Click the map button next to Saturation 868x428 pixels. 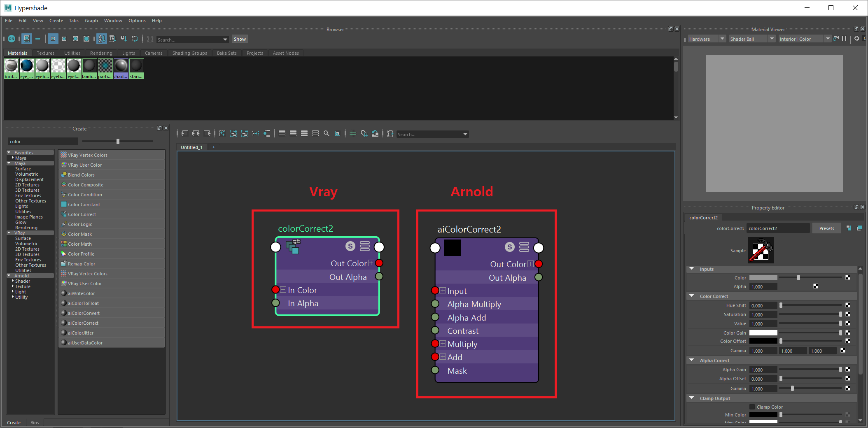click(848, 314)
